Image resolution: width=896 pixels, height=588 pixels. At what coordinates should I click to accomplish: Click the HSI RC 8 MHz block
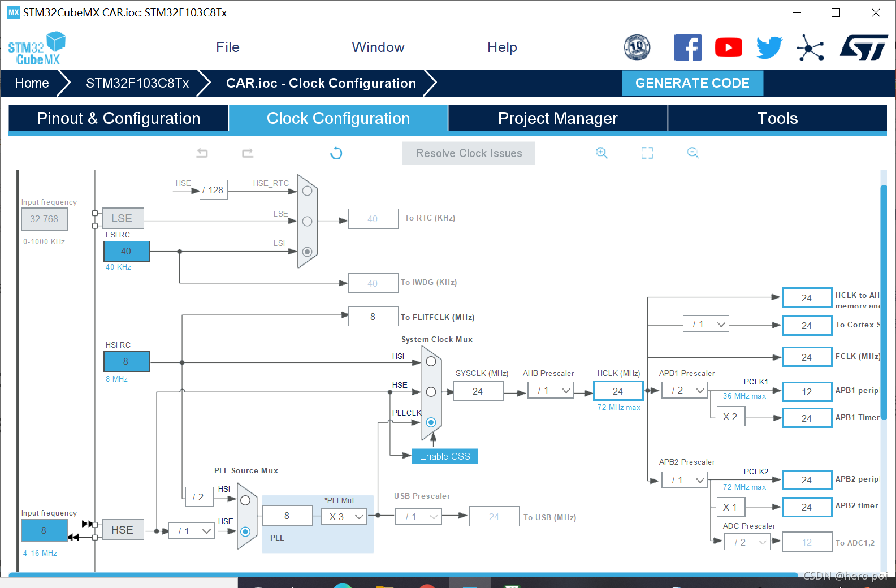point(127,361)
